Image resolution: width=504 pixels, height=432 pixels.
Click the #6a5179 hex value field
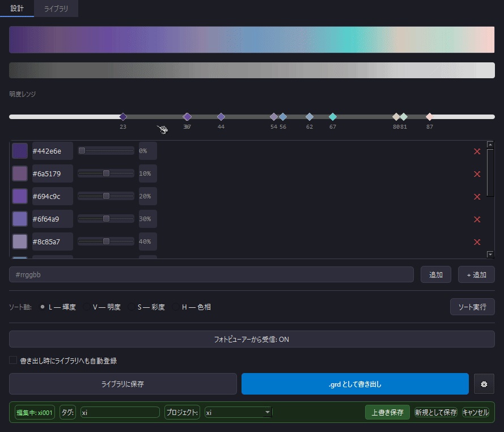click(52, 173)
